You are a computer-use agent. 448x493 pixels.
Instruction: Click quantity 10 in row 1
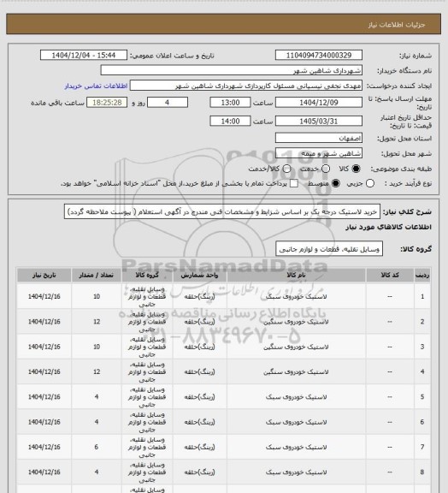pos(97,296)
